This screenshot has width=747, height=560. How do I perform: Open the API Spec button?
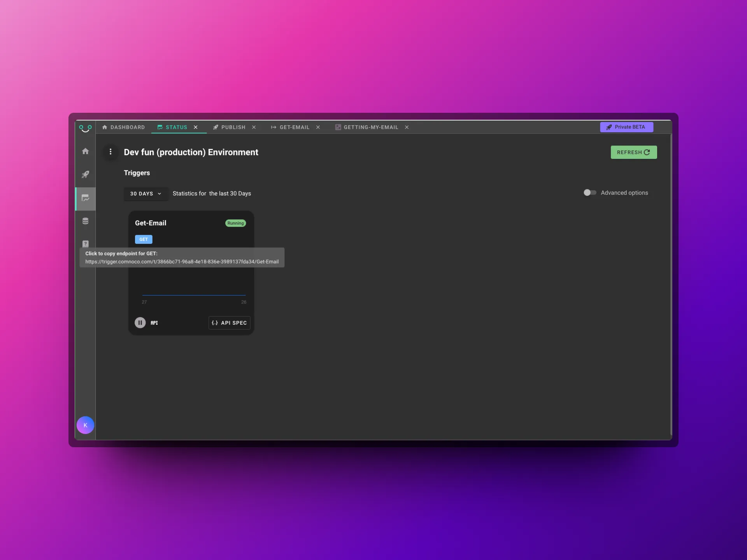(229, 323)
